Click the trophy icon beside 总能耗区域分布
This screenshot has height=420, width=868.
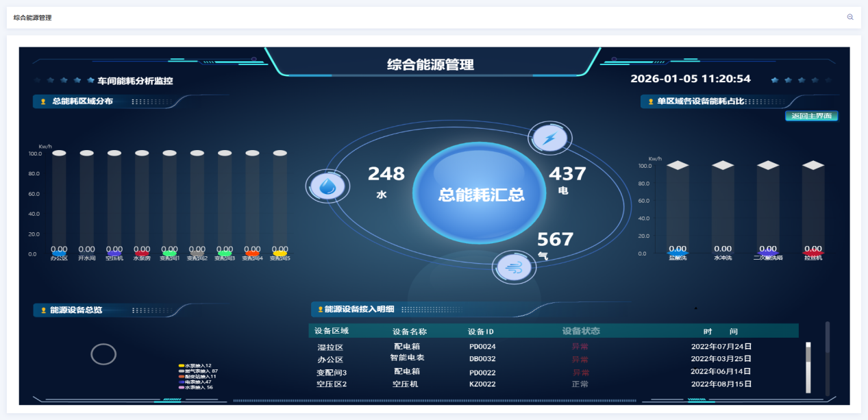pyautogui.click(x=43, y=101)
